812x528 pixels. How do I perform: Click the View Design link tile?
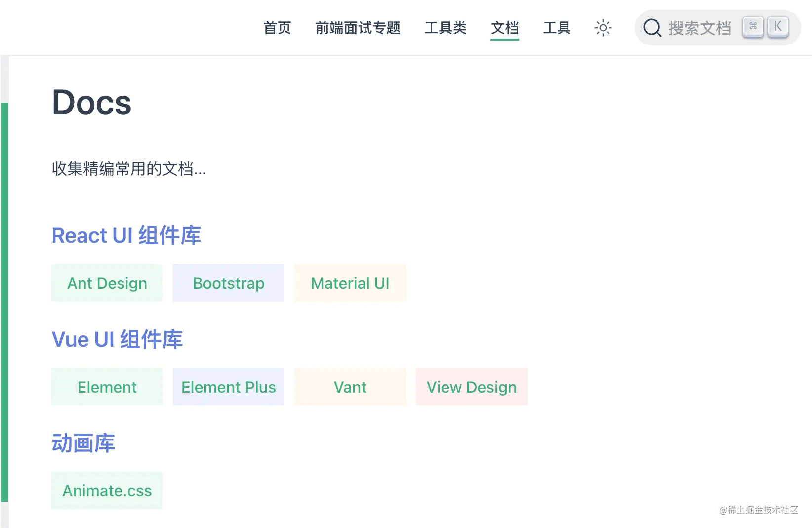coord(472,387)
